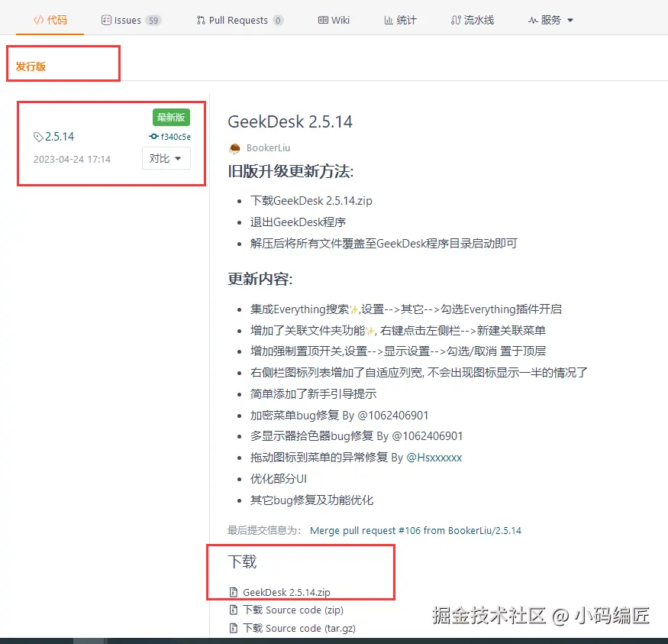
Task: Click the 增加强制置顶开关 update line
Action: click(x=398, y=351)
